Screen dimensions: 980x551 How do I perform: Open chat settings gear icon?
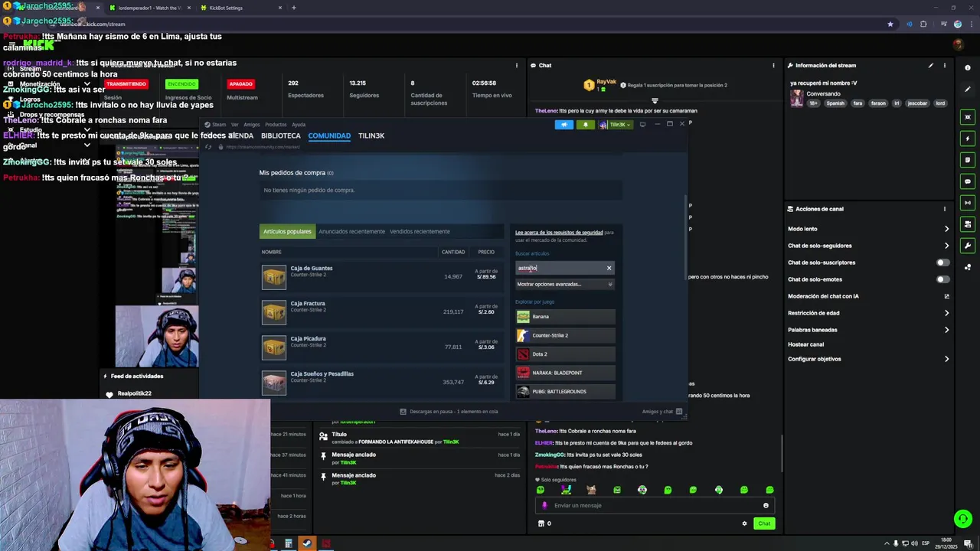click(x=744, y=523)
